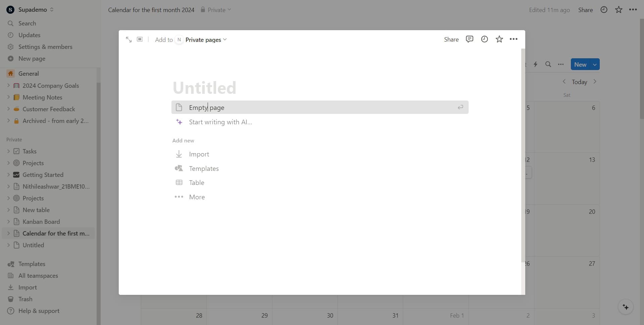Insert a Table from Add new
This screenshot has height=325, width=644.
[x=197, y=183]
